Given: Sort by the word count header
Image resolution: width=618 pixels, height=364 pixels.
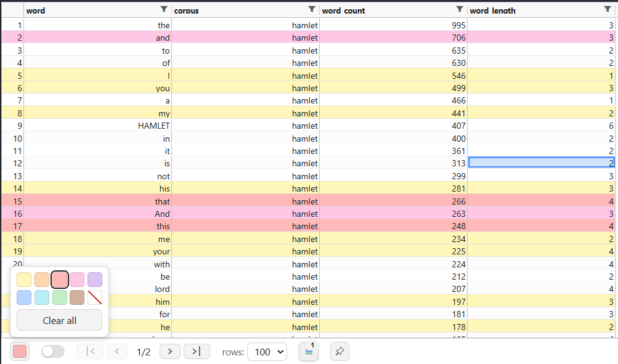Looking at the screenshot, I should [343, 10].
